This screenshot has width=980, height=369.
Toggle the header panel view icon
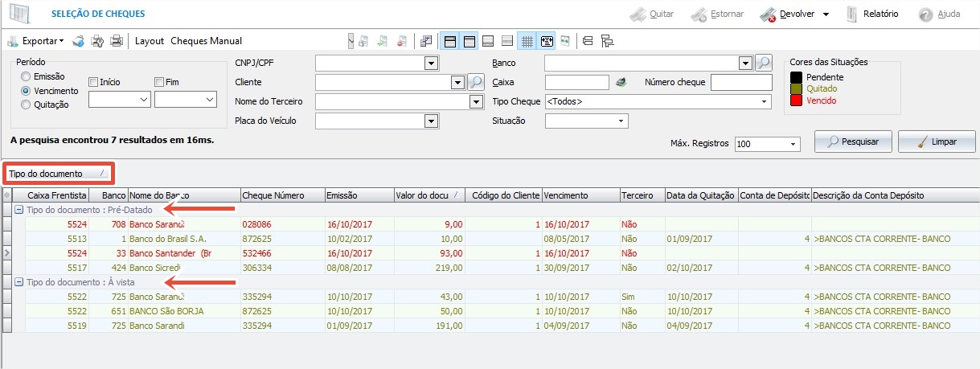[469, 40]
